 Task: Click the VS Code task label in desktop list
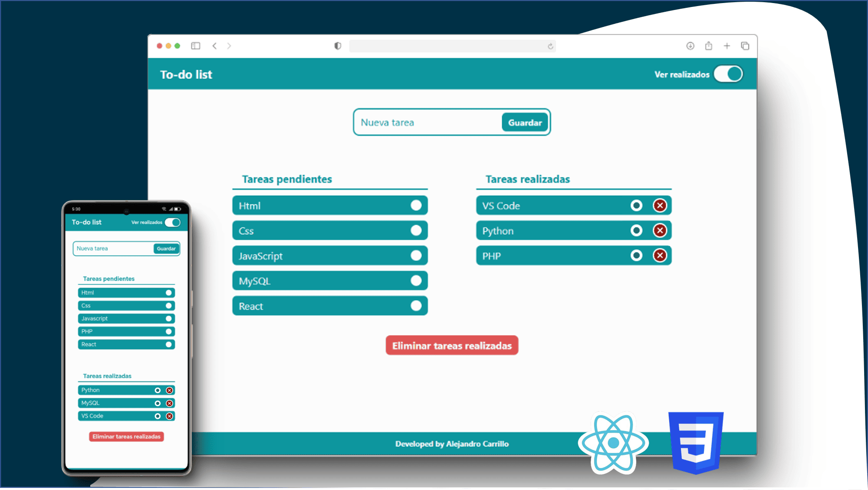(501, 206)
